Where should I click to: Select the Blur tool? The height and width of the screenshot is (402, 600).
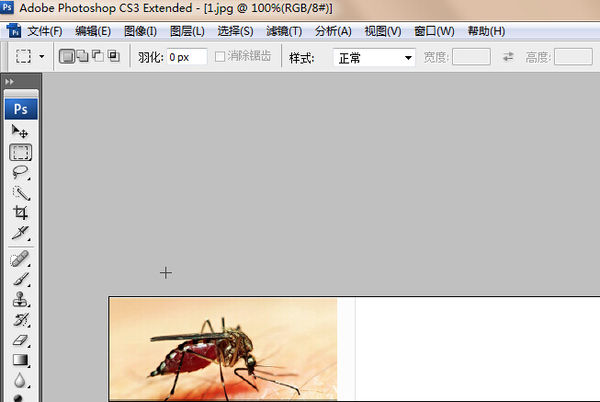pos(20,380)
